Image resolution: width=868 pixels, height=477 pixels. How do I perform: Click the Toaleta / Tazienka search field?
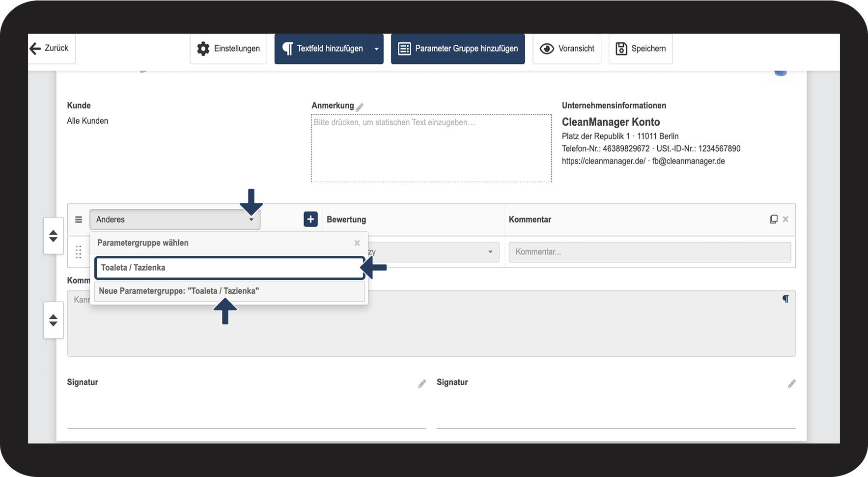coord(229,268)
